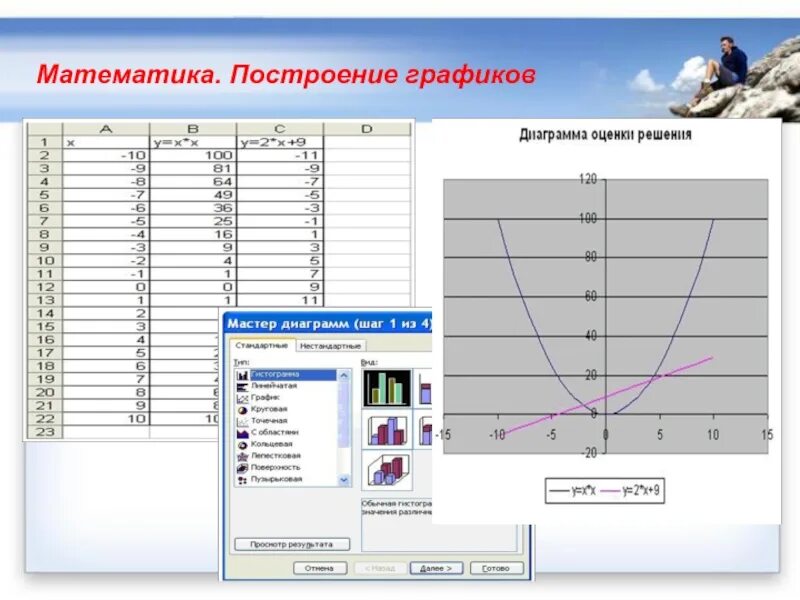Select row header 23
The height and width of the screenshot is (600, 800).
point(44,432)
